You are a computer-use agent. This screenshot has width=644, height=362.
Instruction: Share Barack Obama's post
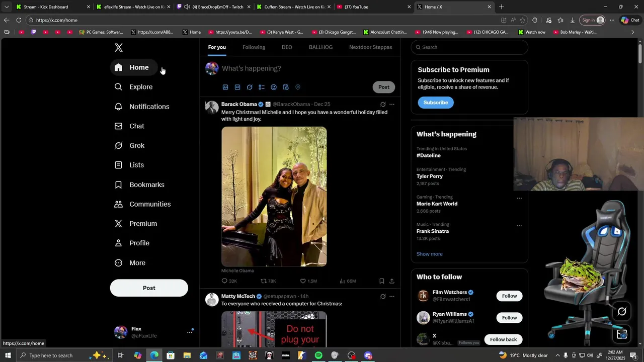click(392, 281)
